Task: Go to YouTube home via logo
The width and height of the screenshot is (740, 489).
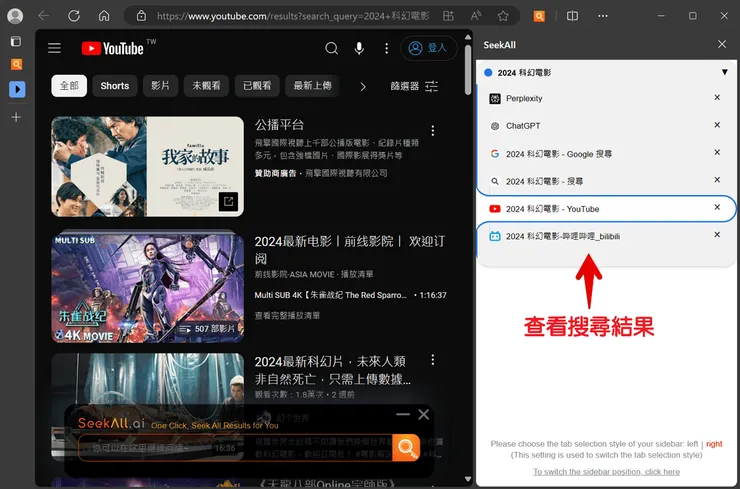Action: coord(113,48)
